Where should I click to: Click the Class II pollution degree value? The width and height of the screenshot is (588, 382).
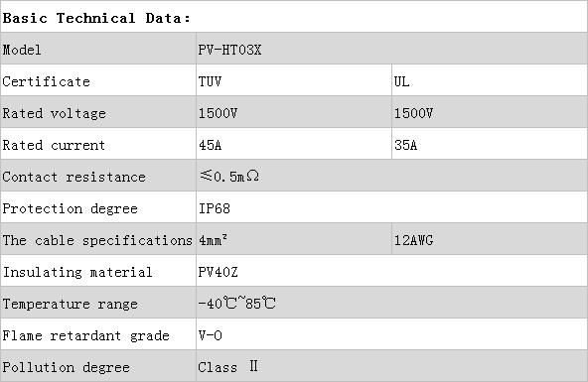[x=228, y=367]
